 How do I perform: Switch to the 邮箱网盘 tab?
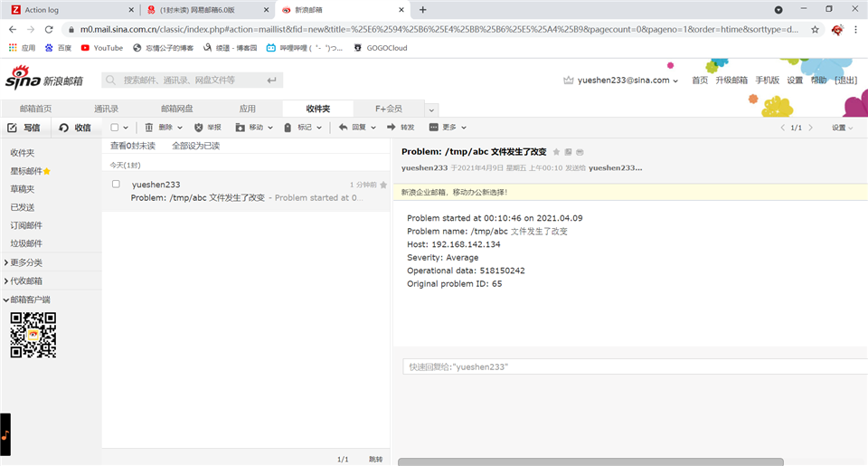176,109
